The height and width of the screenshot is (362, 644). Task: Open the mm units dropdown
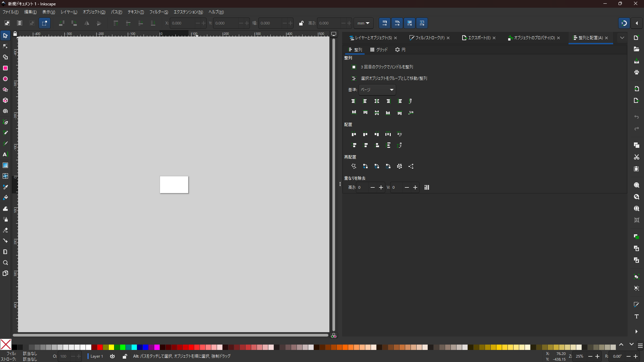(363, 23)
